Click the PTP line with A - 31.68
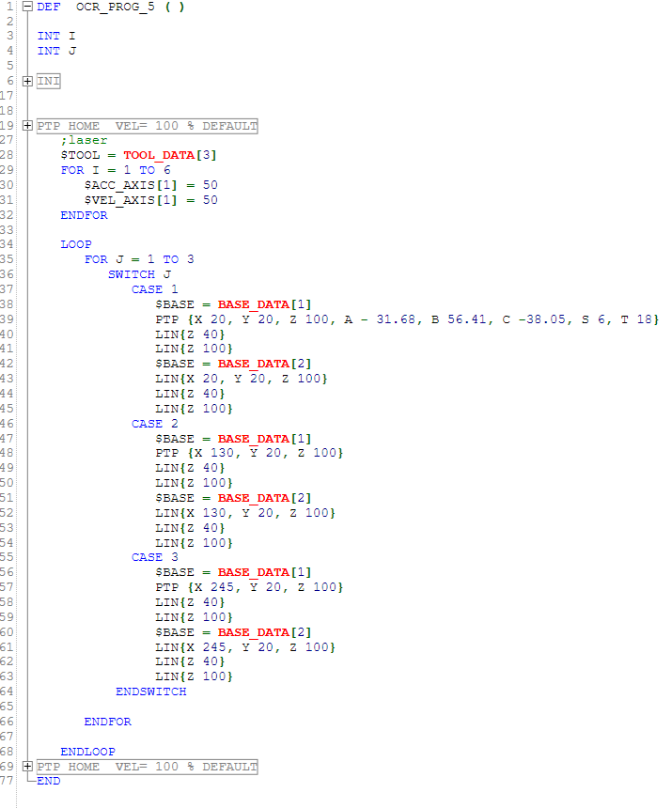This screenshot has height=808, width=672. pyautogui.click(x=407, y=319)
